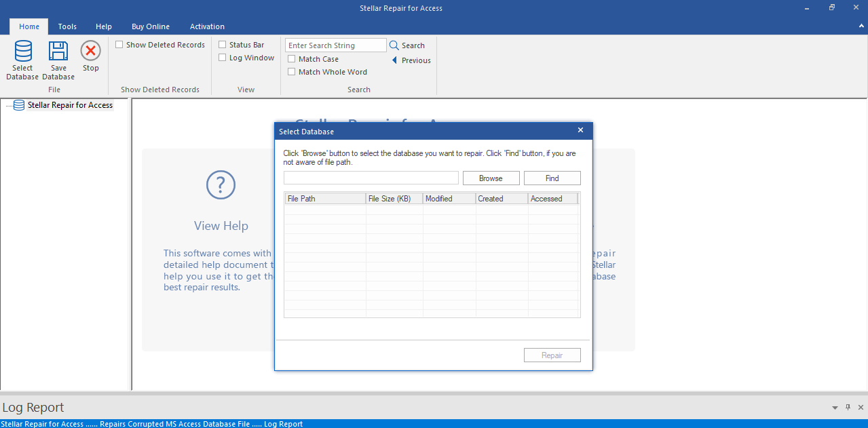Sort by Created column header
868x428 pixels.
502,199
